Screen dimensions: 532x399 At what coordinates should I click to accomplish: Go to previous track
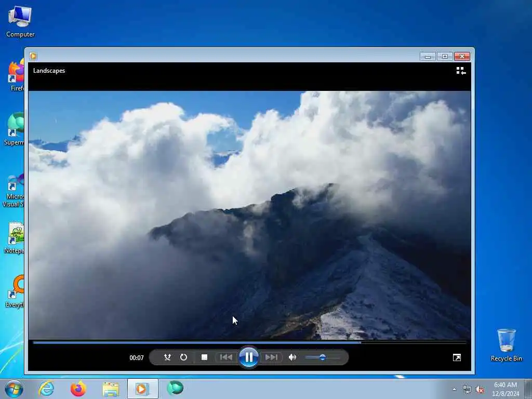[226, 357]
